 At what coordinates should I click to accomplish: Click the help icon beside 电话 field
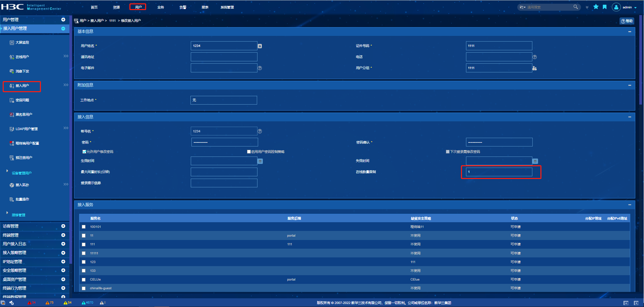coord(535,57)
